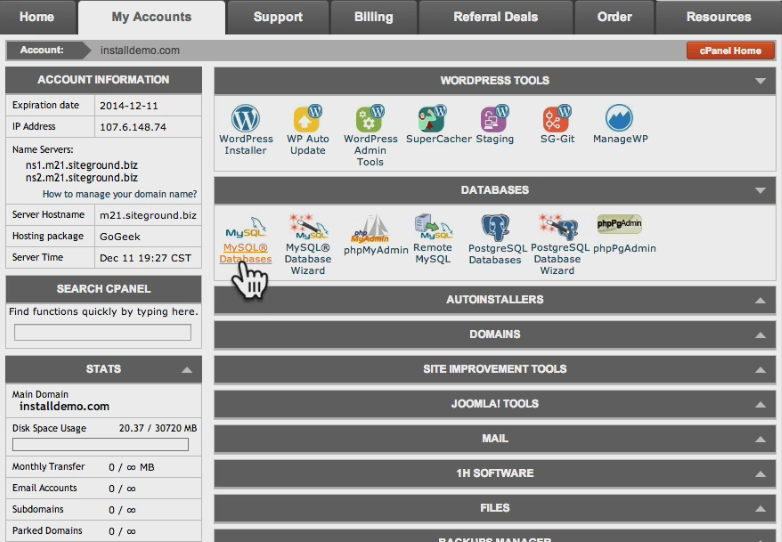Collapse the Databases section arrow
Image resolution: width=782 pixels, height=542 pixels.
760,190
